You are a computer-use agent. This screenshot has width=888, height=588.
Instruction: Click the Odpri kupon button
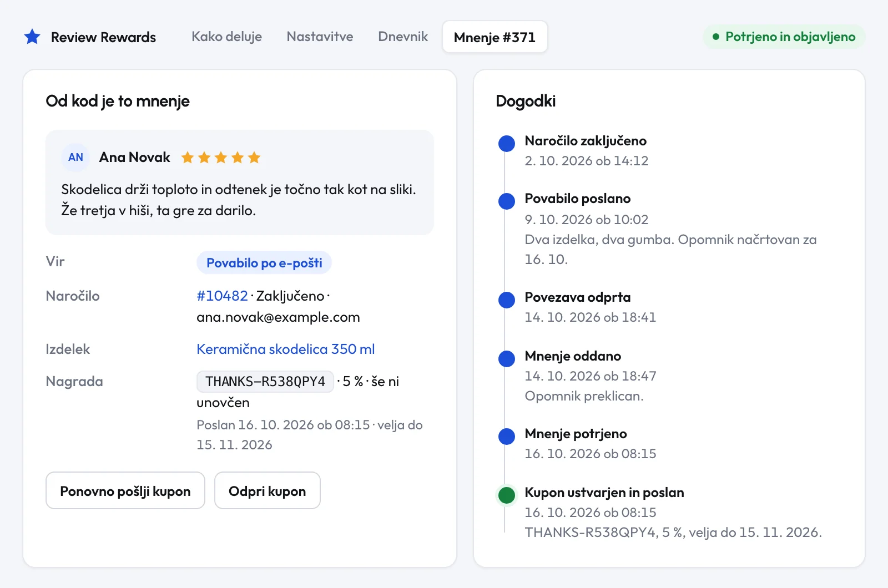(x=267, y=491)
